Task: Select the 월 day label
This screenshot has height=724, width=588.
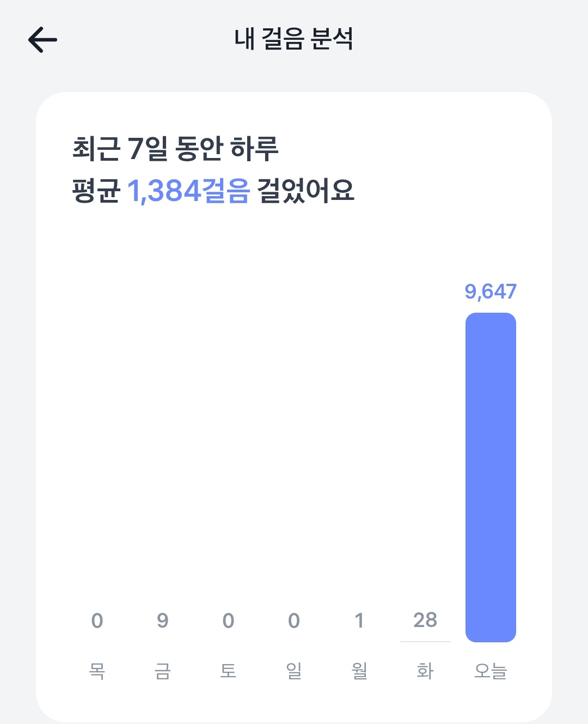Action: 359,671
